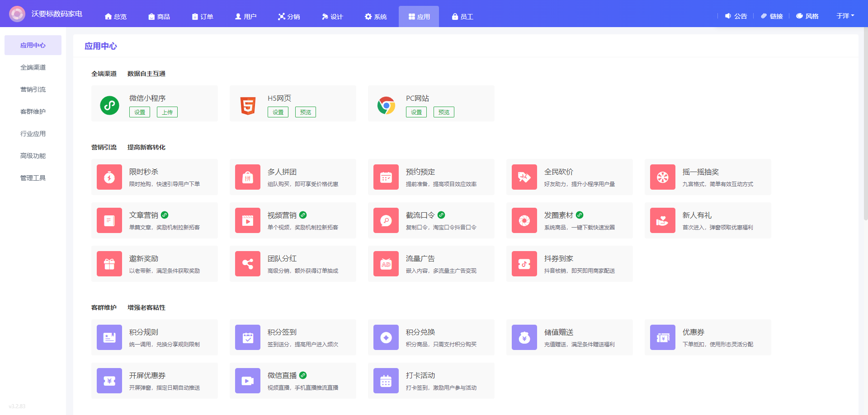Expand the 于洋 user dropdown menu
This screenshot has width=868, height=415.
(x=845, y=16)
